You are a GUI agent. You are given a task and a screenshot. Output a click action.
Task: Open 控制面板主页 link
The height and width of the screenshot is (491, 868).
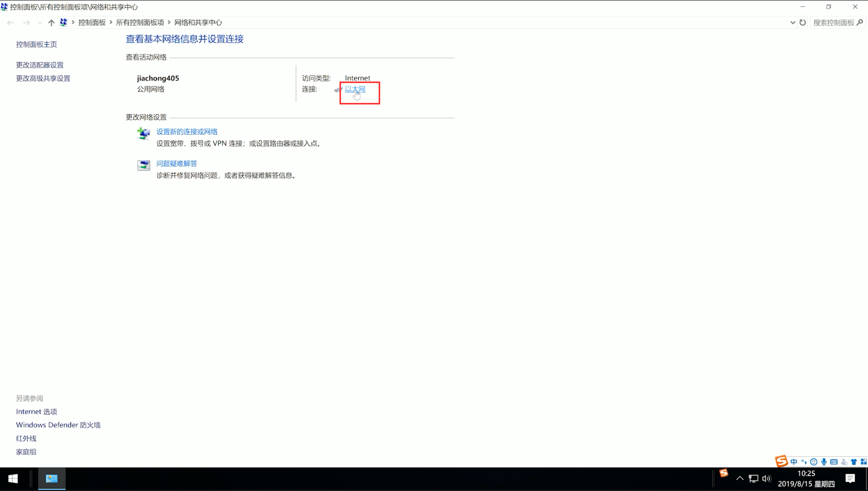click(37, 44)
